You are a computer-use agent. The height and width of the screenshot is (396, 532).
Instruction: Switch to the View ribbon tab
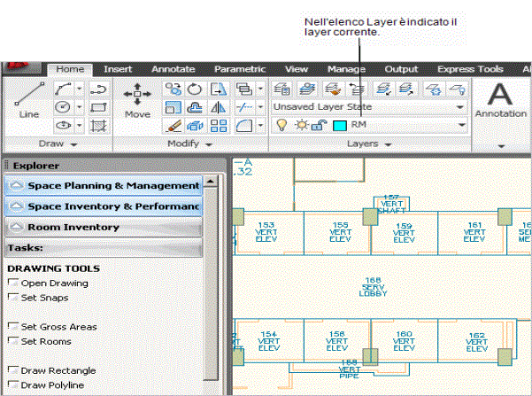click(297, 69)
